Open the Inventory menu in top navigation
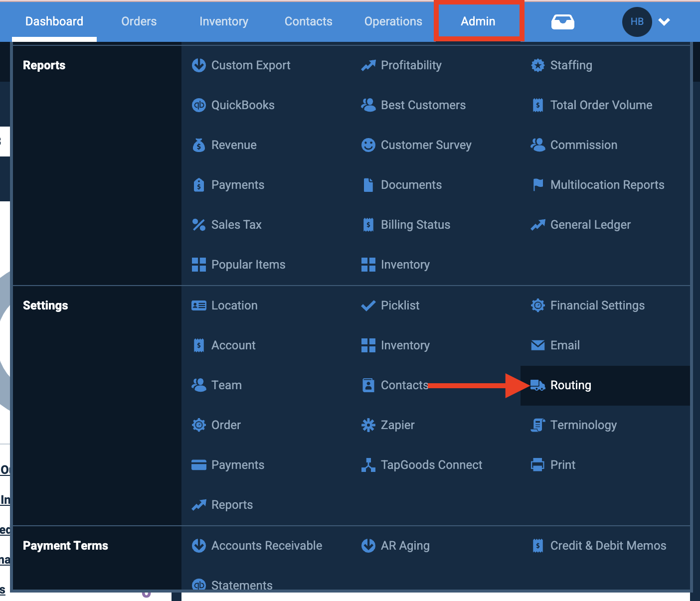The image size is (700, 601). tap(224, 21)
